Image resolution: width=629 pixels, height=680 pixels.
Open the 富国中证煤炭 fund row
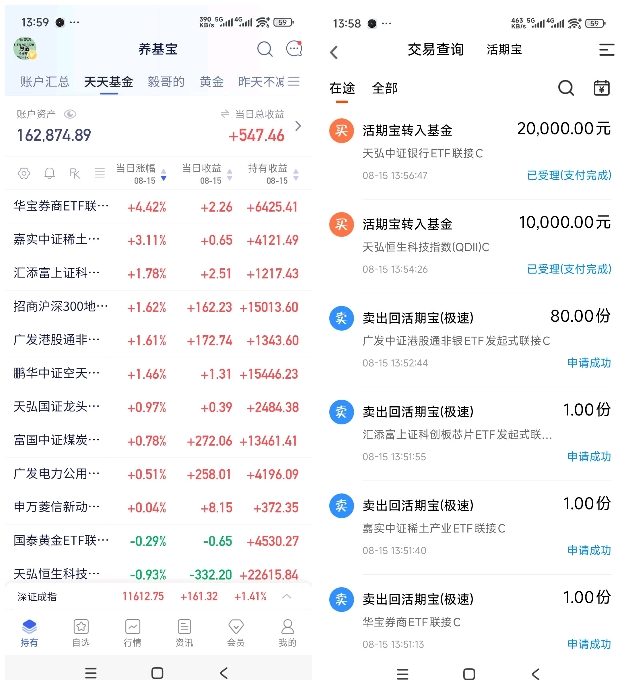[158, 441]
